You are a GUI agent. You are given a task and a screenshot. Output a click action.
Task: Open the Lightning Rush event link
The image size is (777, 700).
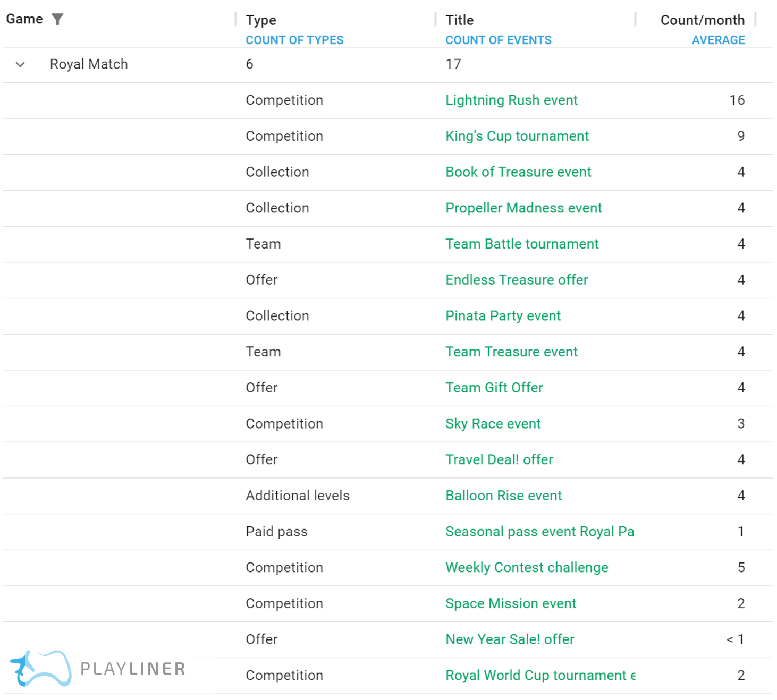(511, 100)
